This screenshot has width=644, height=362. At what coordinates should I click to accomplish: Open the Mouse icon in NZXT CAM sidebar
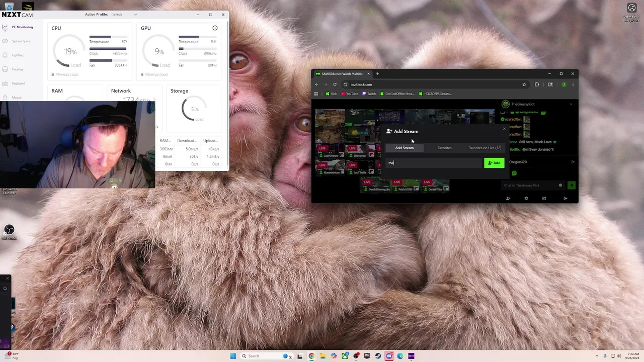[5, 98]
